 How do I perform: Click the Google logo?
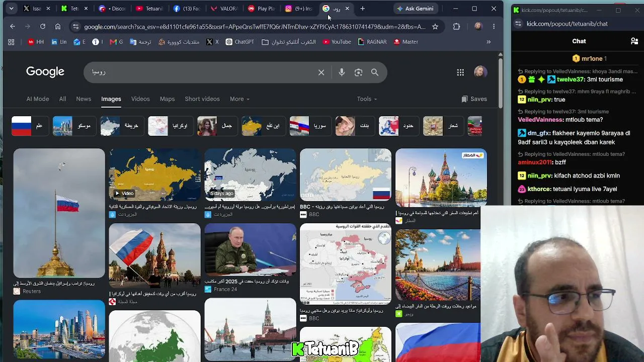tap(45, 72)
